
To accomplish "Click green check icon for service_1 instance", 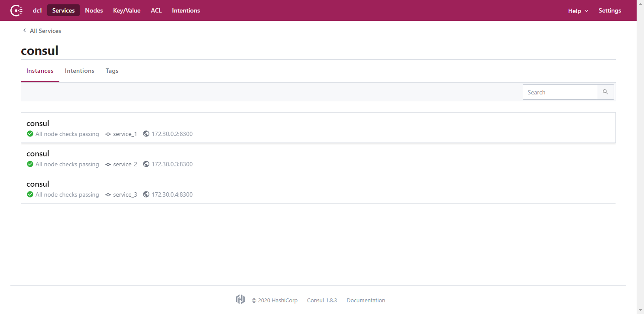I will point(30,134).
